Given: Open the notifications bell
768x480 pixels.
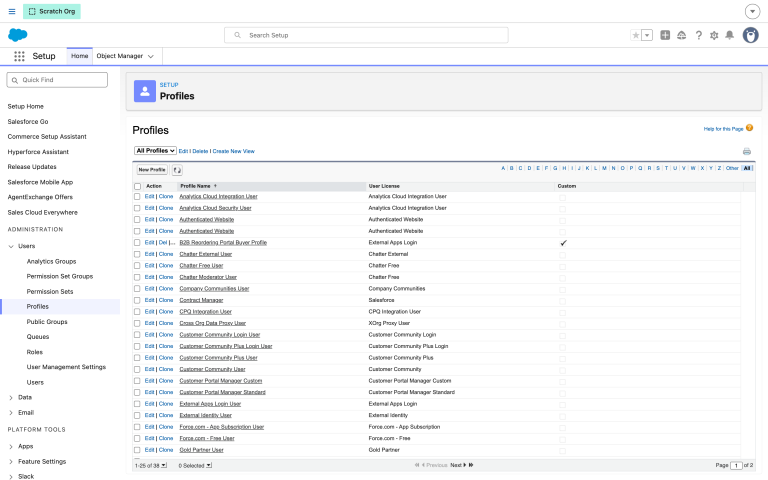Looking at the screenshot, I should click(x=729, y=35).
